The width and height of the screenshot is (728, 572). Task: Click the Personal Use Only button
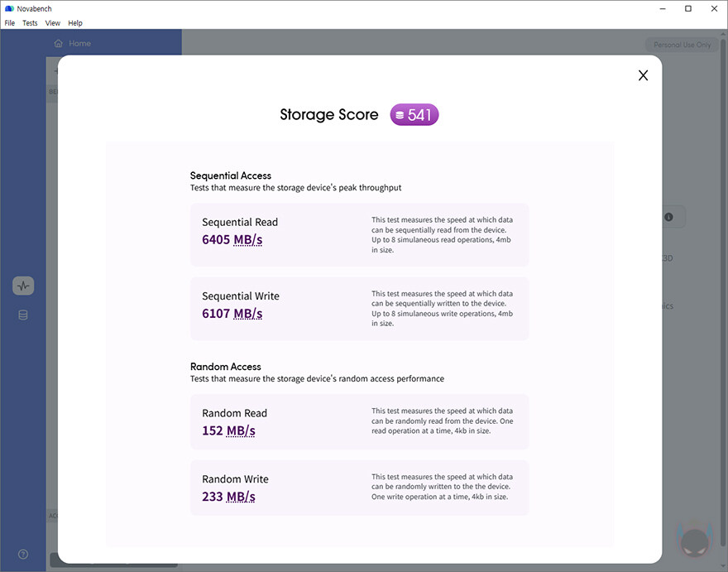click(x=682, y=45)
